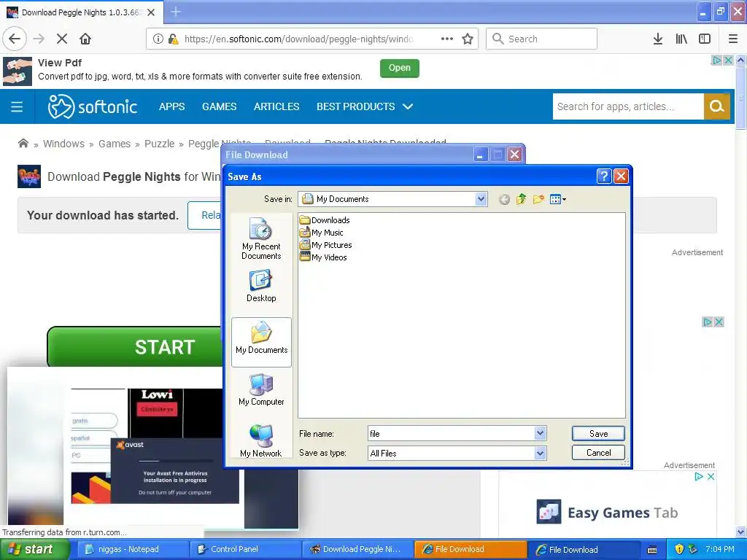Open Windows start button
Screen dimensions: 747x560
[34, 549]
